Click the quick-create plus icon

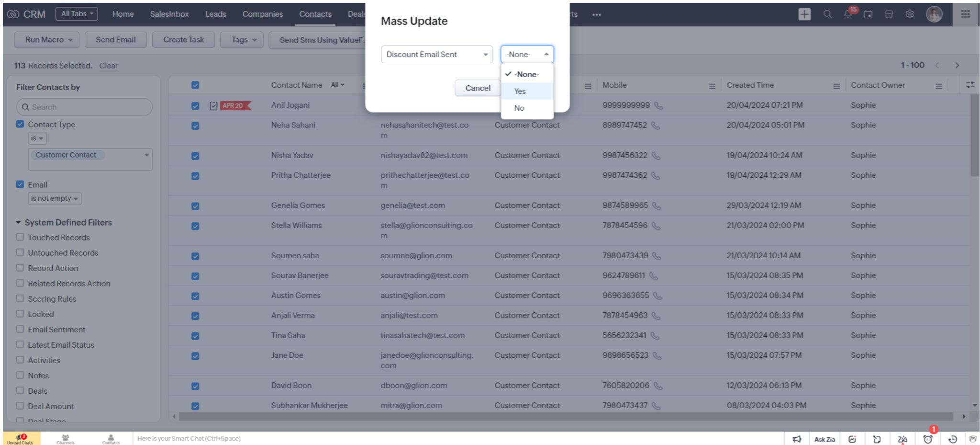pyautogui.click(x=804, y=14)
